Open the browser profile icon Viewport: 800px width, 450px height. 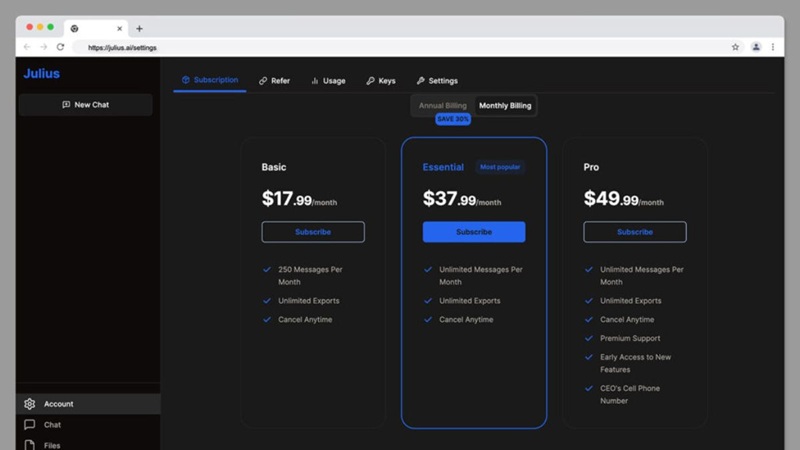(756, 47)
